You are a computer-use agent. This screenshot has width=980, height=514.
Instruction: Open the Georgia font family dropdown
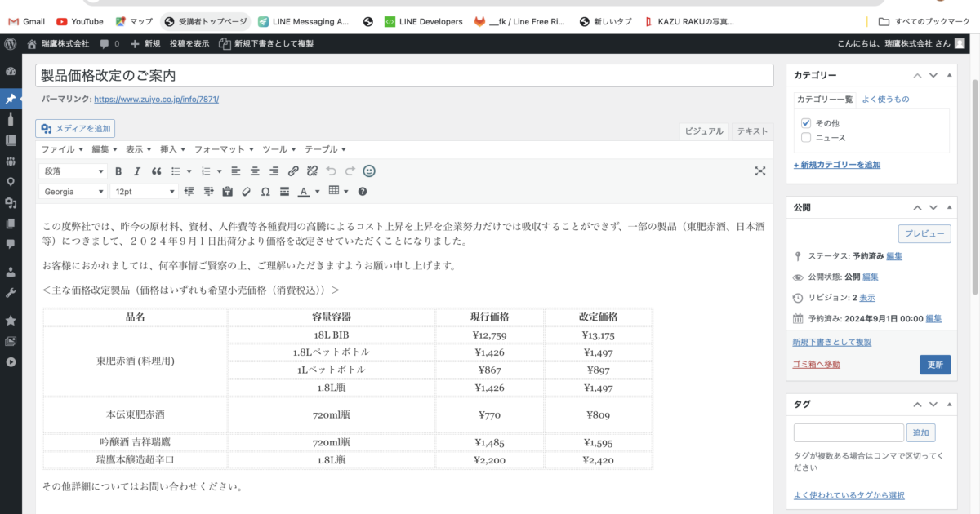(73, 192)
